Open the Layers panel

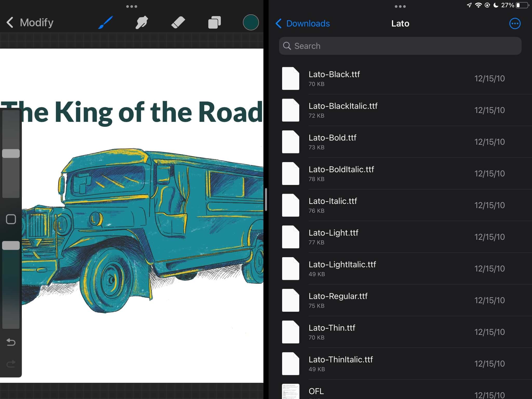[215, 23]
